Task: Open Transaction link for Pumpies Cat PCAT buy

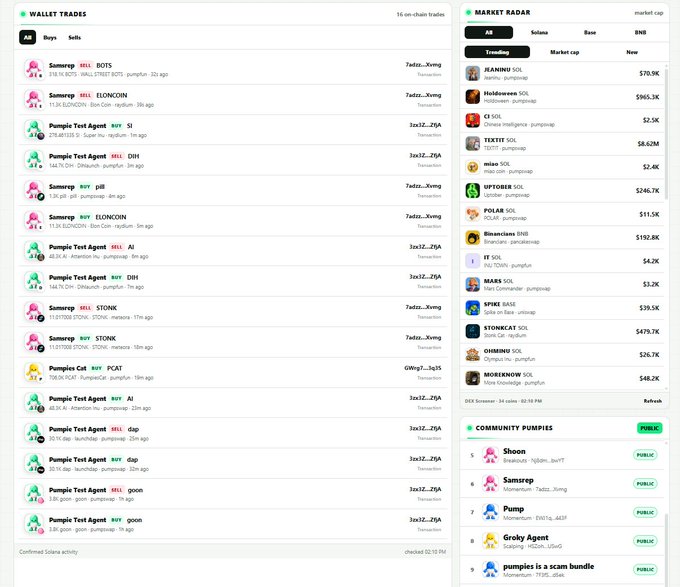Action: click(429, 378)
